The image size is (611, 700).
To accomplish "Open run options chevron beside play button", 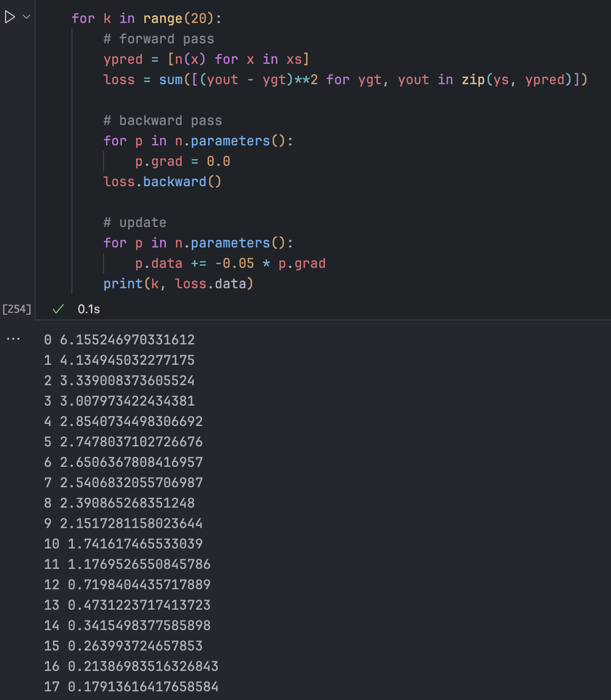I will tap(27, 17).
